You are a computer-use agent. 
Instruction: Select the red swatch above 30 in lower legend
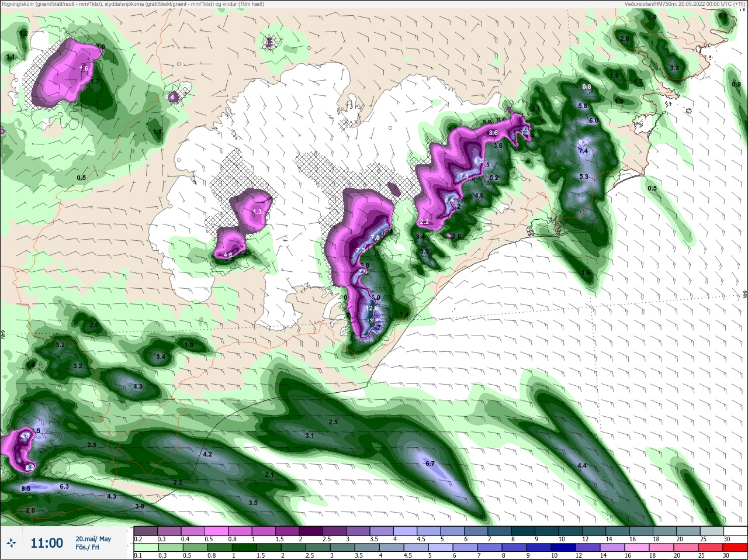[x=736, y=547]
